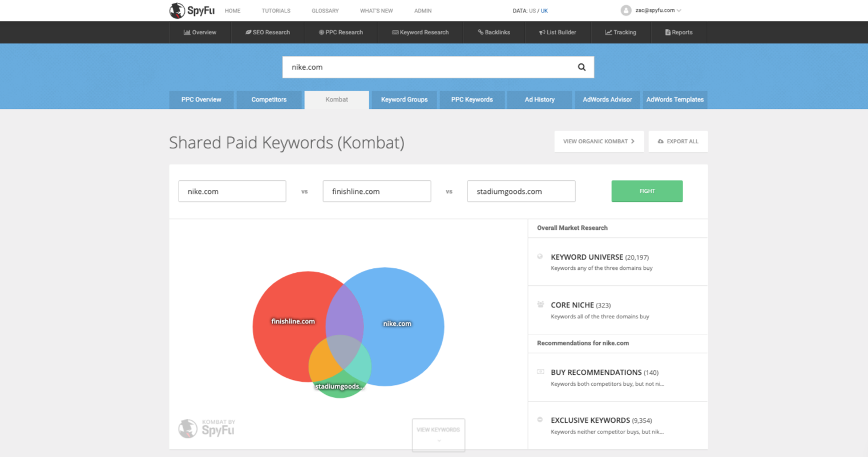Viewport: 868px width, 457px height.
Task: Go to the HOME link
Action: (x=232, y=11)
